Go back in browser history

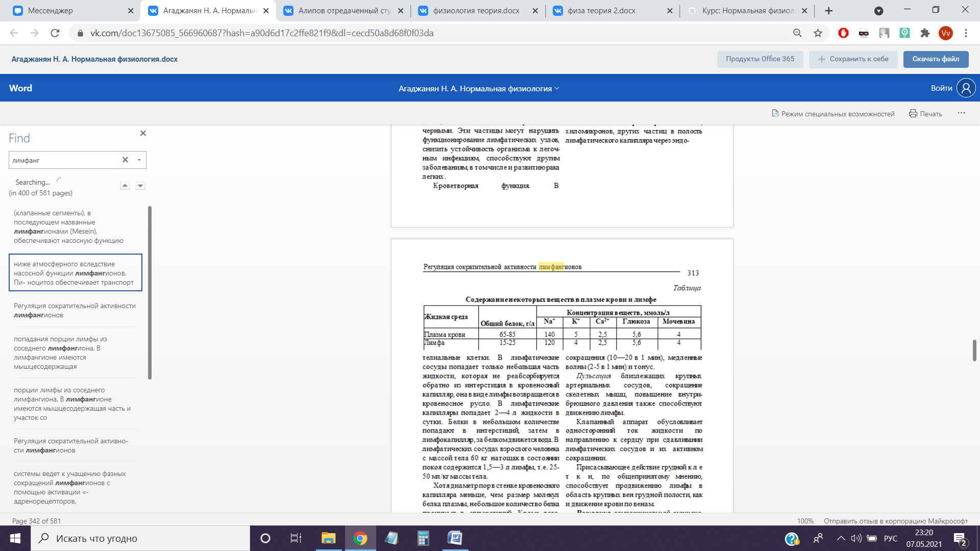tap(14, 33)
